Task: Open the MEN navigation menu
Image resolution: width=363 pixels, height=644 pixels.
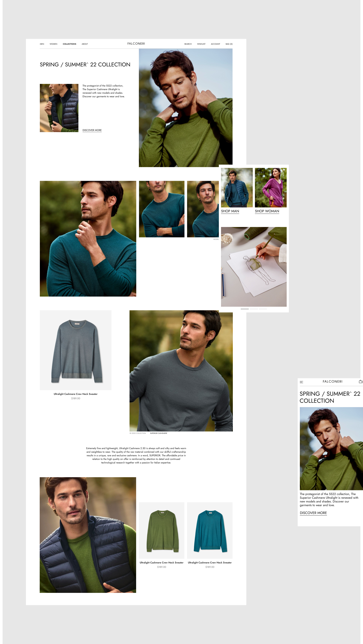Action: tap(42, 44)
